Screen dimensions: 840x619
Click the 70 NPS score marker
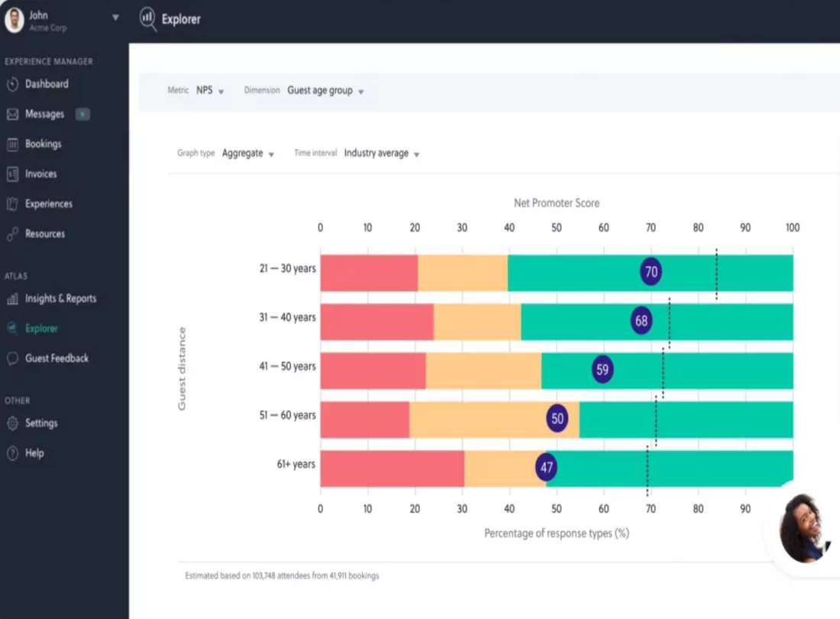pos(651,272)
